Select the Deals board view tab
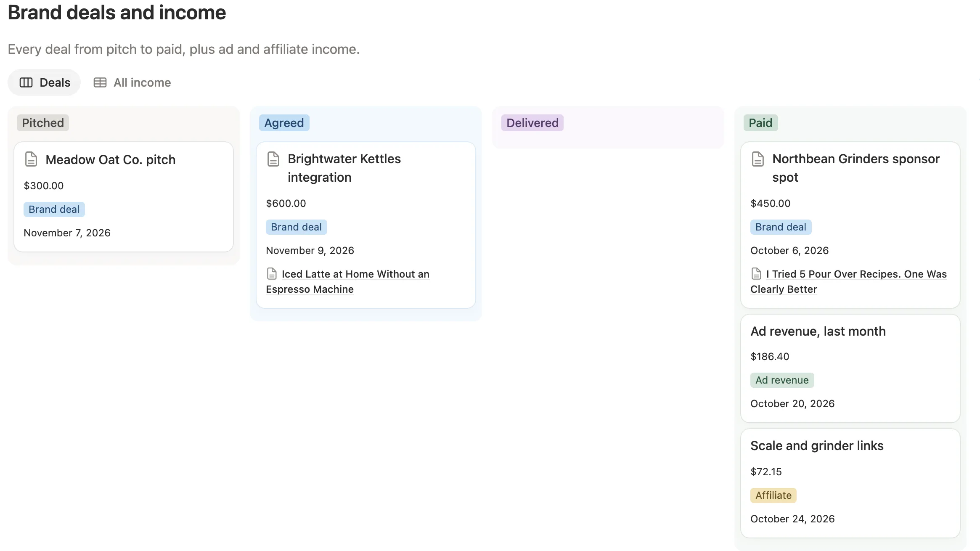 click(45, 82)
